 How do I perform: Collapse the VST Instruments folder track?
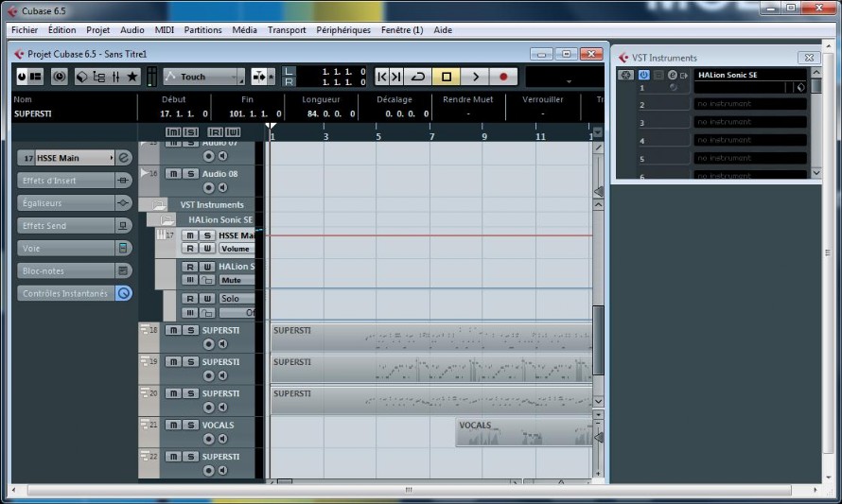[x=158, y=204]
